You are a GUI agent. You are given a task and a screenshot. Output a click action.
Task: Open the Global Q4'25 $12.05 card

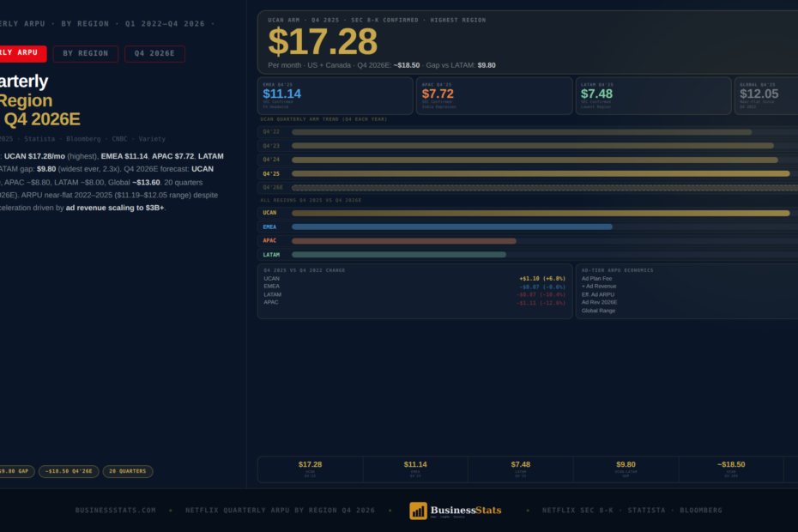766,96
